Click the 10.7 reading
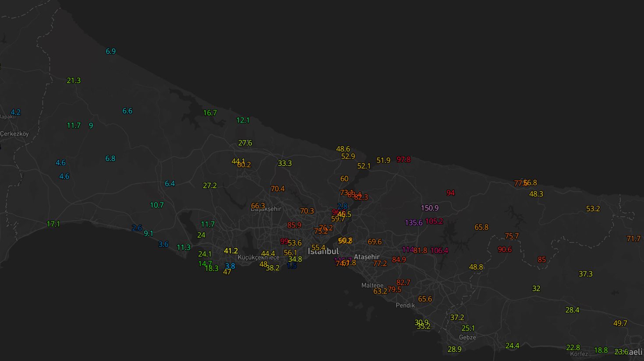 tap(156, 205)
